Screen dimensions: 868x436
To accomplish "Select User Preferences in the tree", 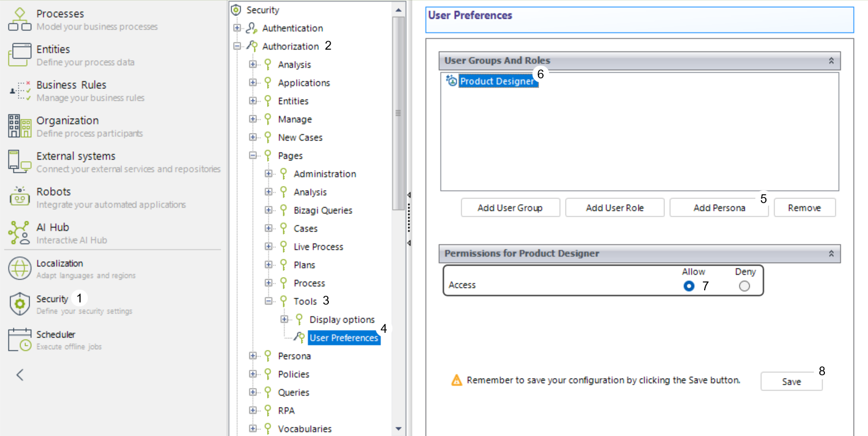I will pos(343,338).
